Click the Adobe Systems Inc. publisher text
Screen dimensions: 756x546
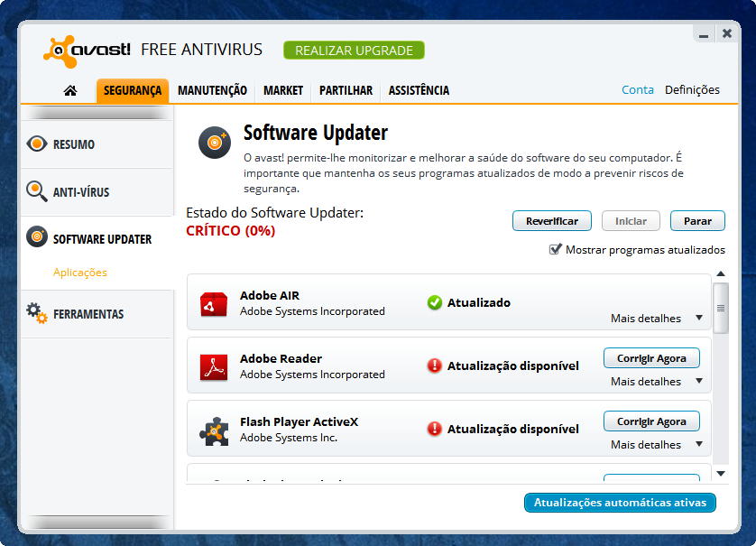[289, 438]
